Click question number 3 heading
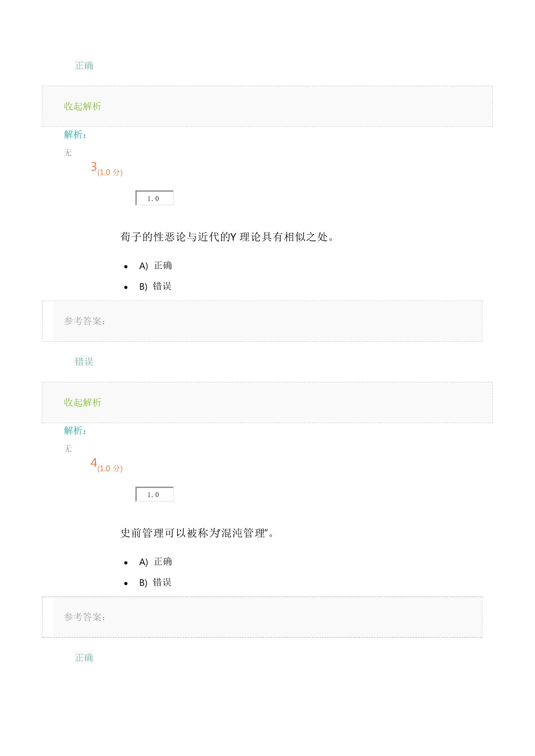This screenshot has height=756, width=535. (94, 167)
